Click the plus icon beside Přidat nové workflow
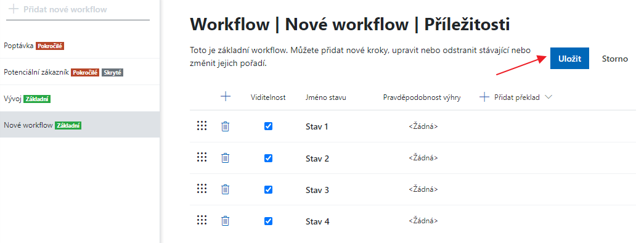The width and height of the screenshot is (644, 243). [x=14, y=9]
